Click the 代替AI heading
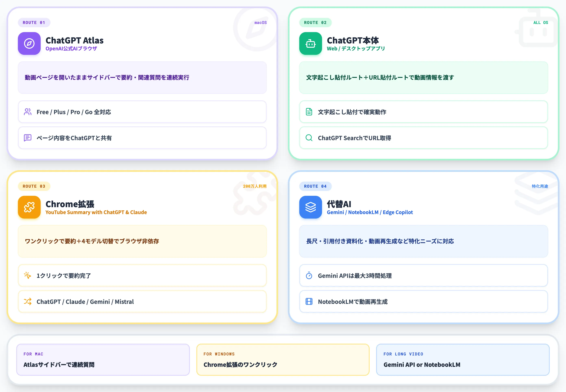566x392 pixels. pos(339,204)
